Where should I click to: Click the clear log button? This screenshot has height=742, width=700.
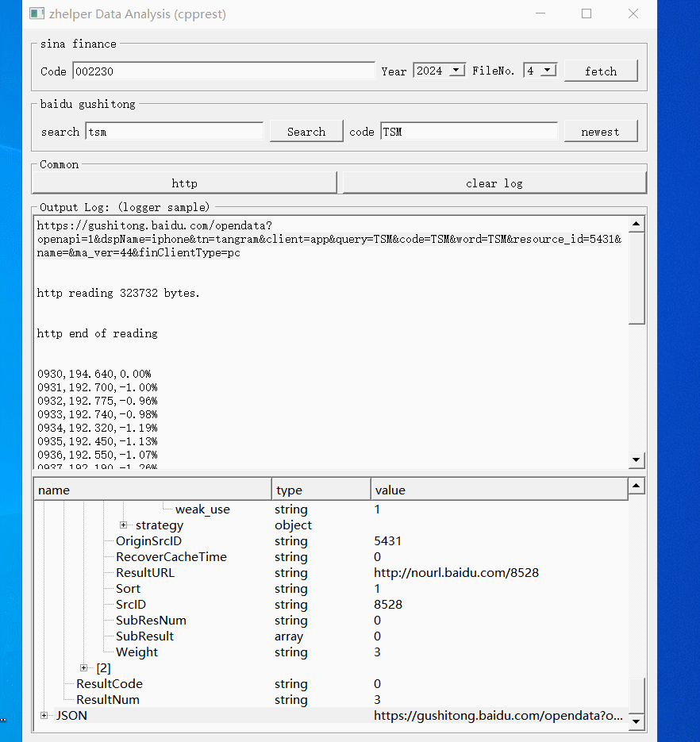pyautogui.click(x=494, y=183)
